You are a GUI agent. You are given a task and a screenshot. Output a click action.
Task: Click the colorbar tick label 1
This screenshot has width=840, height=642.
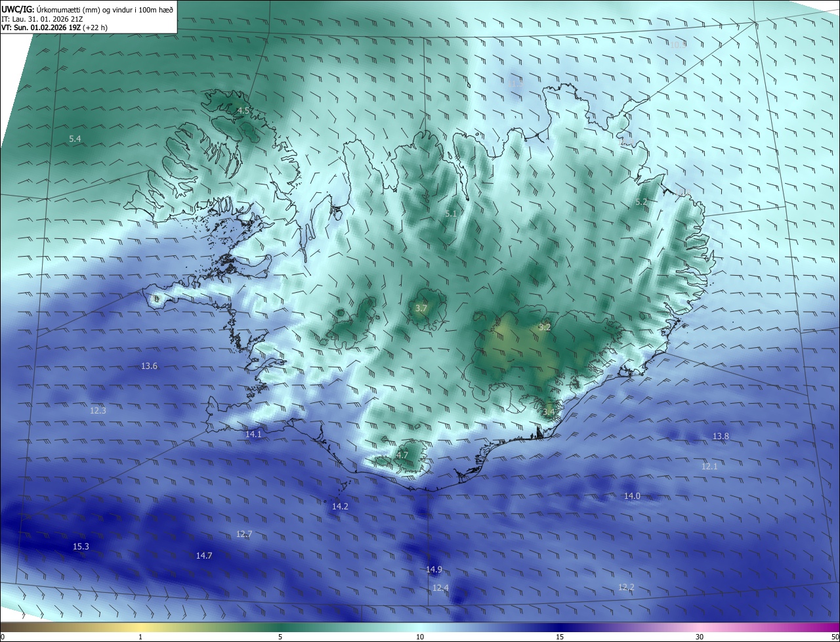point(140,637)
